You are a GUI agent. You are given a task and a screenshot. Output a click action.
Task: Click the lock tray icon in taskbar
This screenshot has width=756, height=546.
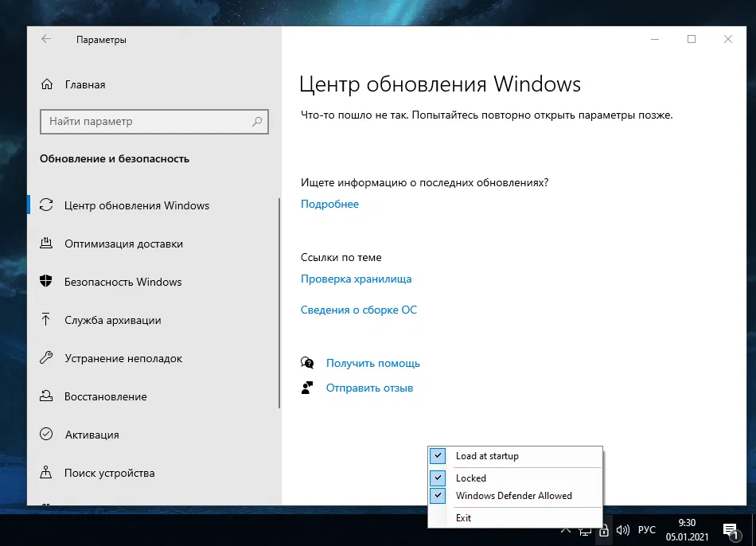pos(604,531)
